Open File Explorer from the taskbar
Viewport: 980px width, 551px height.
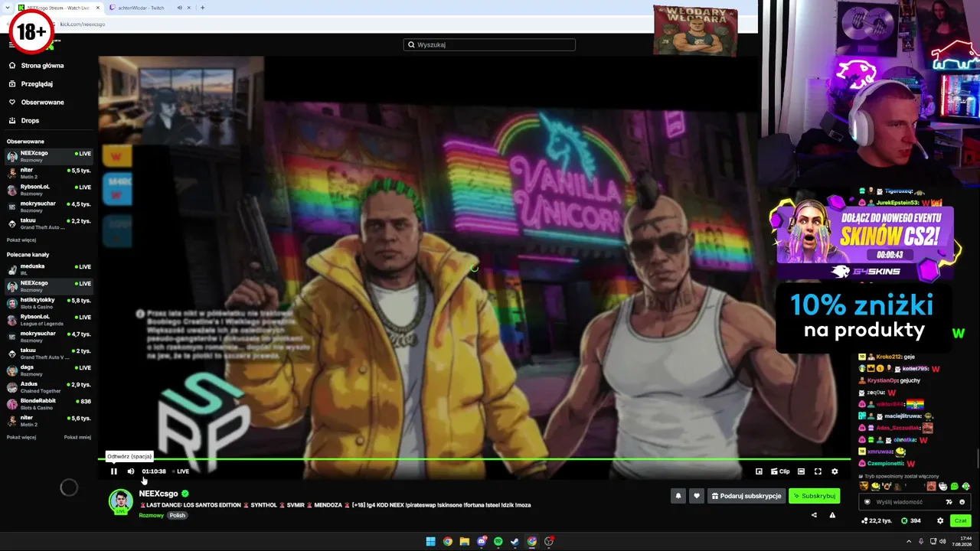point(465,542)
